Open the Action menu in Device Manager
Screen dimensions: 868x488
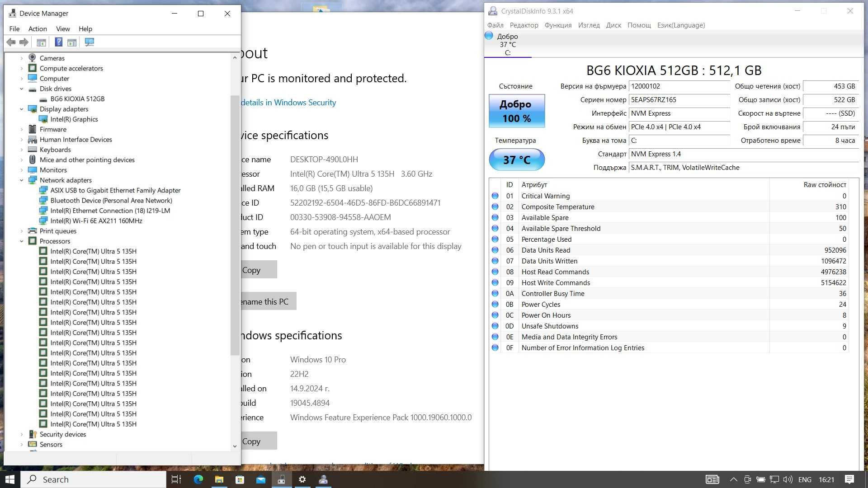click(x=38, y=28)
